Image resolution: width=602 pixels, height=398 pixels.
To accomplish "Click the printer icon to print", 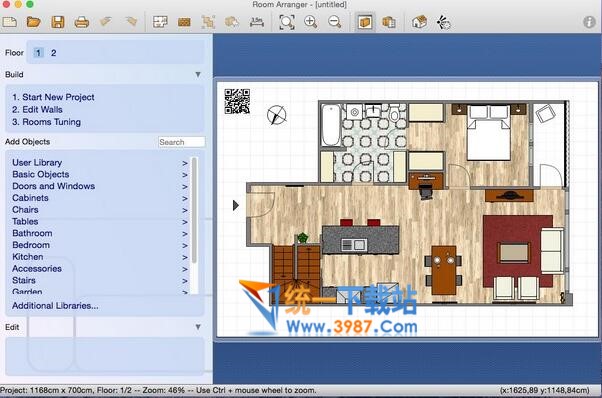I will (x=82, y=22).
